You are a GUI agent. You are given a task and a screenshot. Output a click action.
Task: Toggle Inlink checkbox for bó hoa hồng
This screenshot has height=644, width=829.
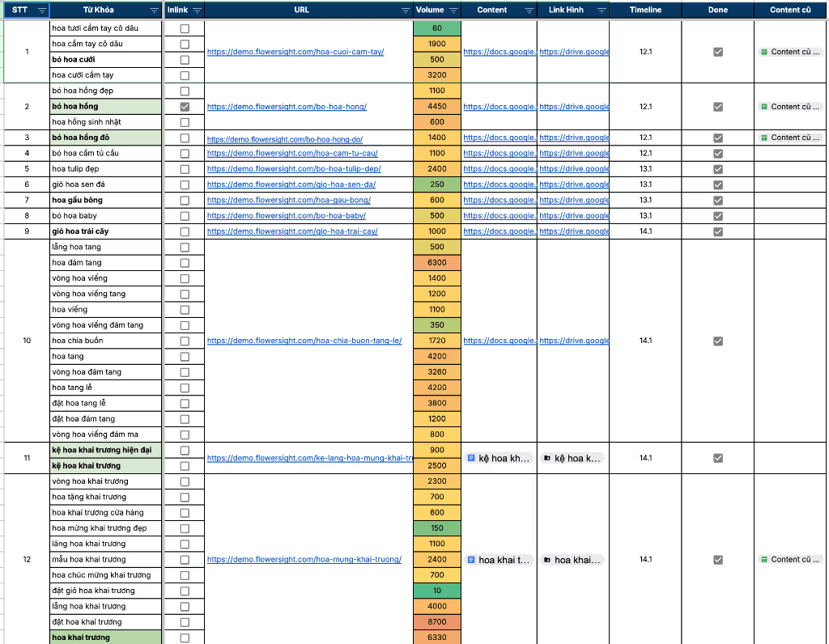(185, 107)
